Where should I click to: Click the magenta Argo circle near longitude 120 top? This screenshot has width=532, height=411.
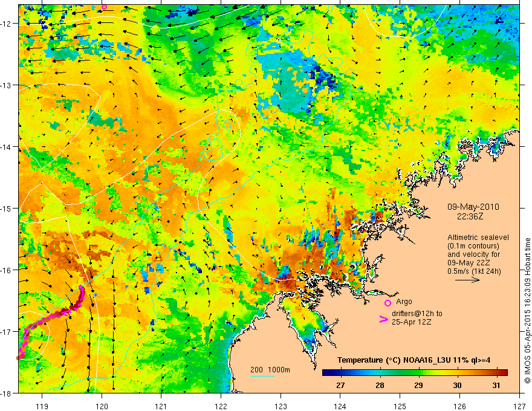[104, 7]
